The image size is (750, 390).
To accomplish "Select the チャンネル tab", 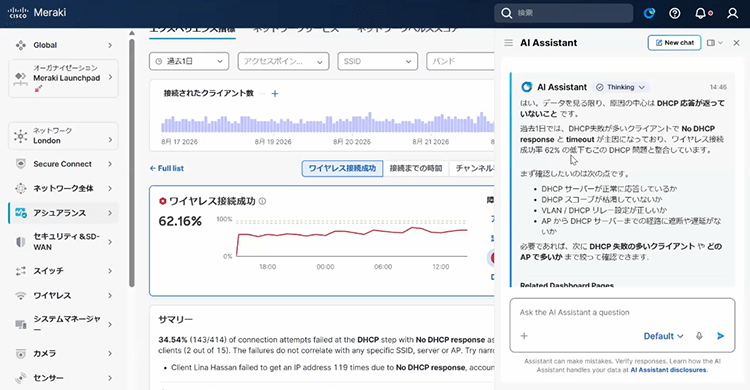I will click(x=472, y=168).
